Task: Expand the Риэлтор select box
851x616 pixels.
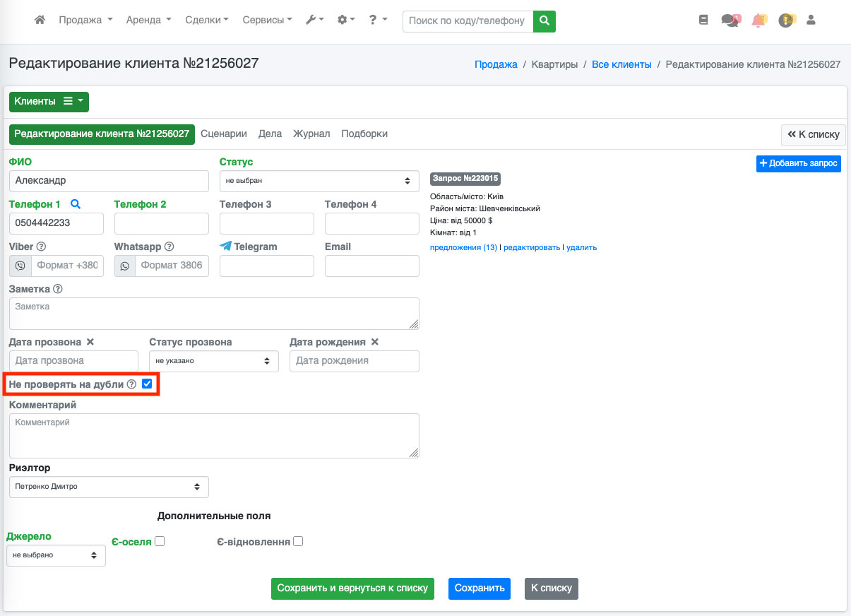Action: pos(109,487)
